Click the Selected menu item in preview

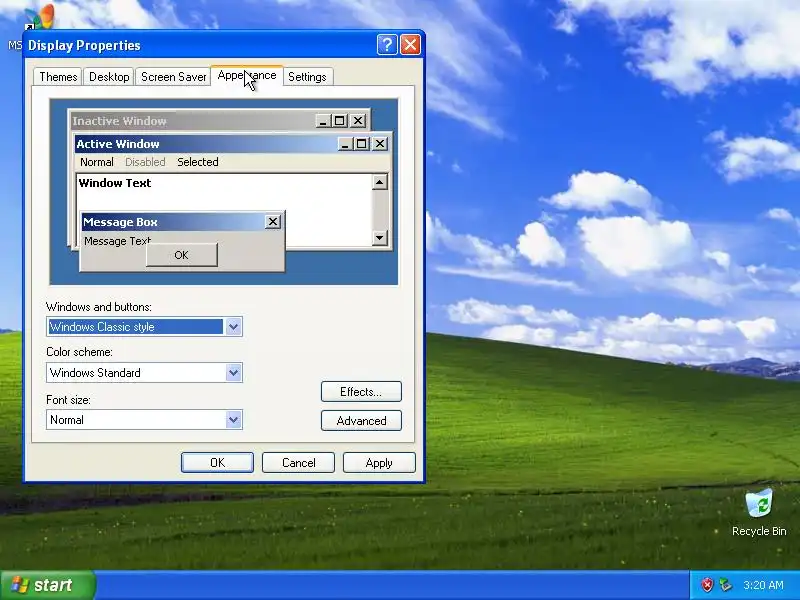[197, 162]
